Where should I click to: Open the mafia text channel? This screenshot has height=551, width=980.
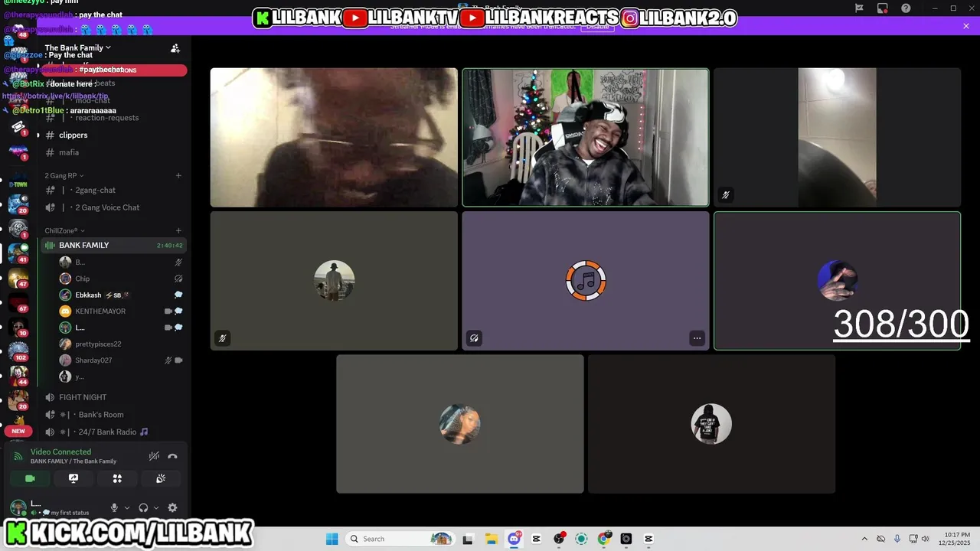113,152
